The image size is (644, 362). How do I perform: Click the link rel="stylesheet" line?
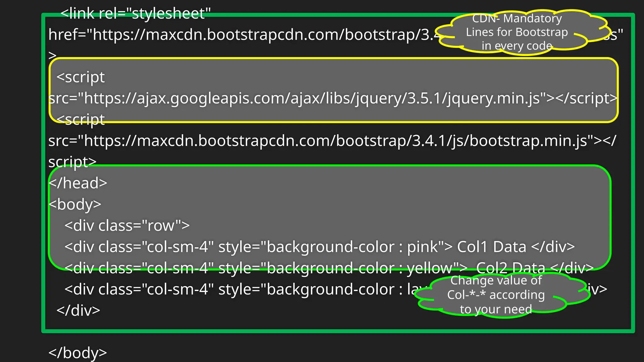(135, 14)
